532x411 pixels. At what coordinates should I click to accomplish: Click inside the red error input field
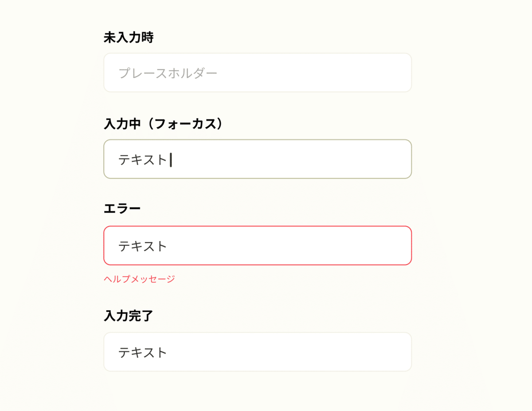click(x=257, y=245)
